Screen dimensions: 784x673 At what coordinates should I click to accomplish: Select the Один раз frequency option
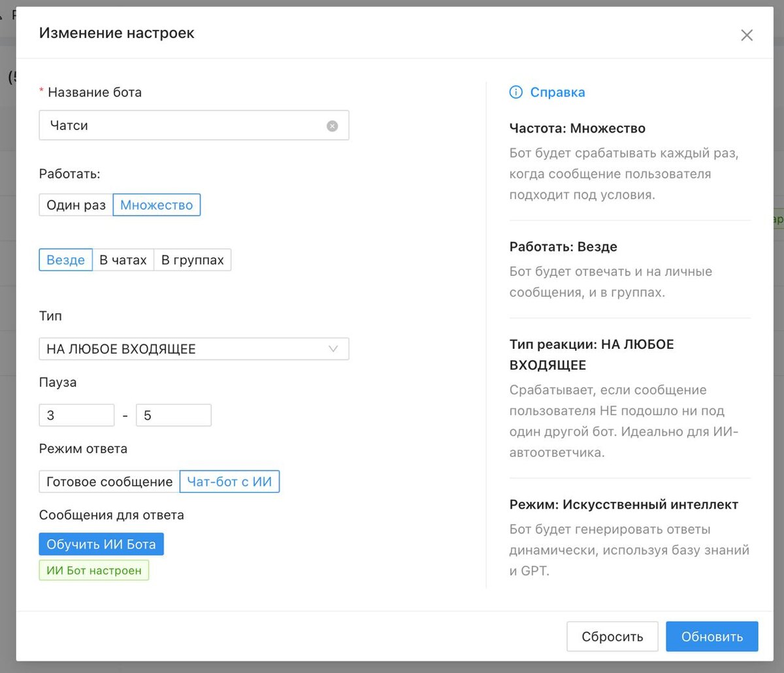pyautogui.click(x=76, y=205)
